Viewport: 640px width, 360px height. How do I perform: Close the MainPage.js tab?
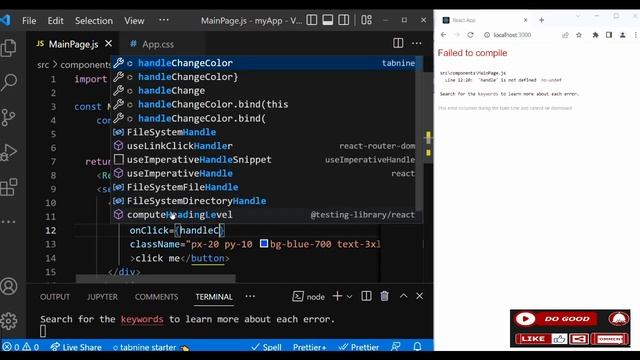[x=109, y=43]
